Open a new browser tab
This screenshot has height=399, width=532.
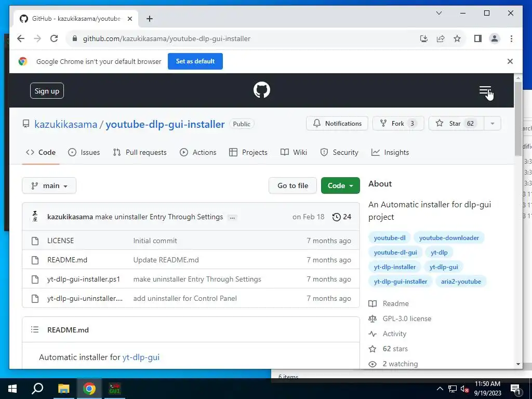149,19
